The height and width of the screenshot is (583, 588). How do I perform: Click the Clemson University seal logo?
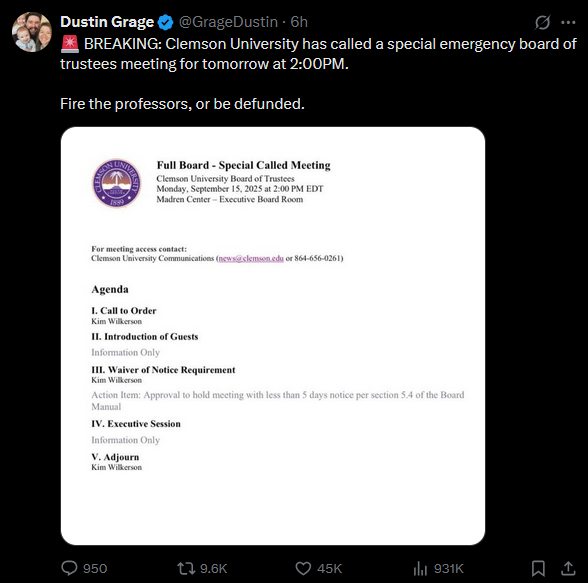[x=117, y=183]
